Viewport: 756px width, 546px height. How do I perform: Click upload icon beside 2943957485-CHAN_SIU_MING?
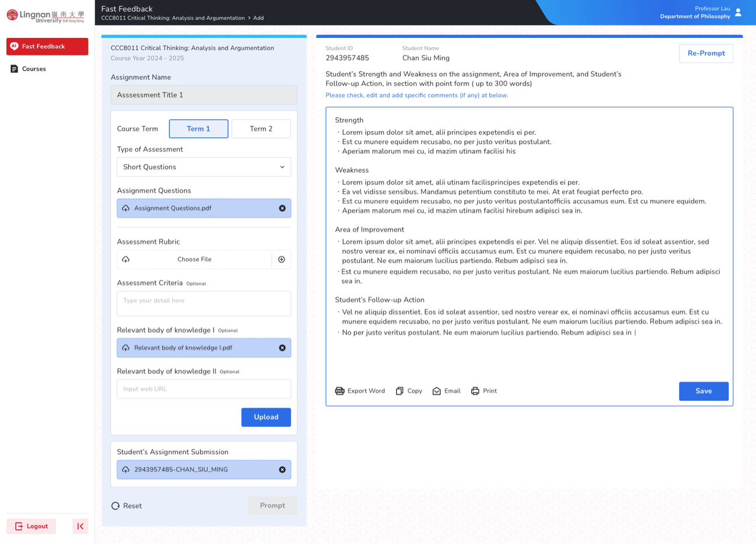click(x=126, y=470)
